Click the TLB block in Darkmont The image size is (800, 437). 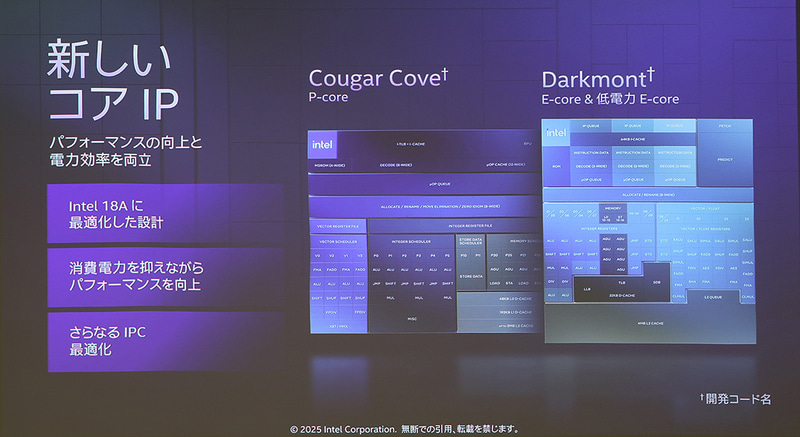tap(621, 282)
